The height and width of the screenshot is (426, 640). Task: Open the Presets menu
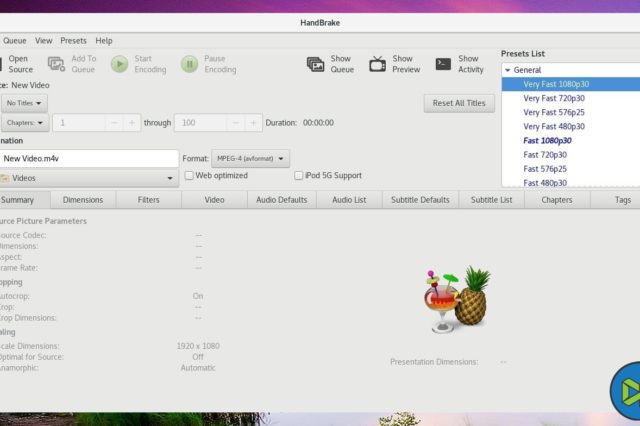(73, 41)
